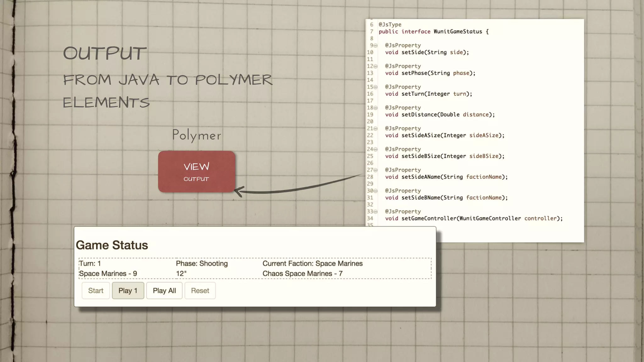Click 'Current Faction: Space Marines' text
644x362 pixels.
(x=313, y=264)
